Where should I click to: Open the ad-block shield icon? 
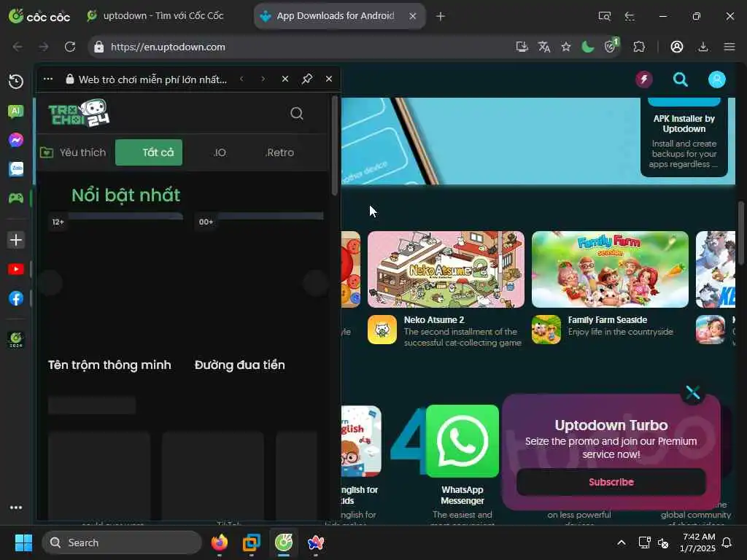click(611, 46)
